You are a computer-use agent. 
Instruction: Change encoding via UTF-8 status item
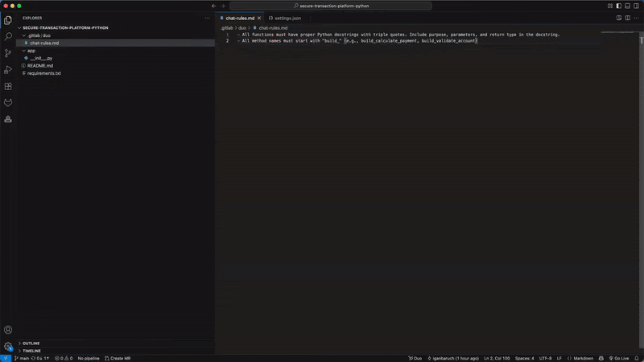pos(545,358)
